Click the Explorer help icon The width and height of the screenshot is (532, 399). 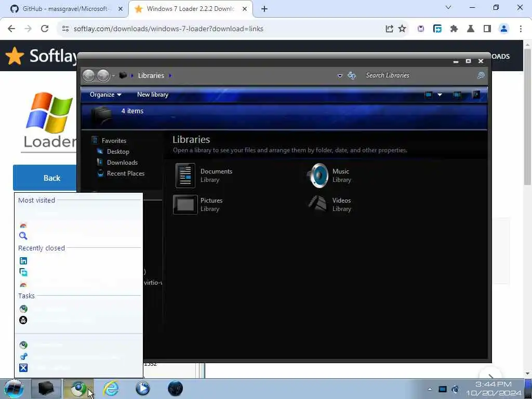tap(476, 95)
